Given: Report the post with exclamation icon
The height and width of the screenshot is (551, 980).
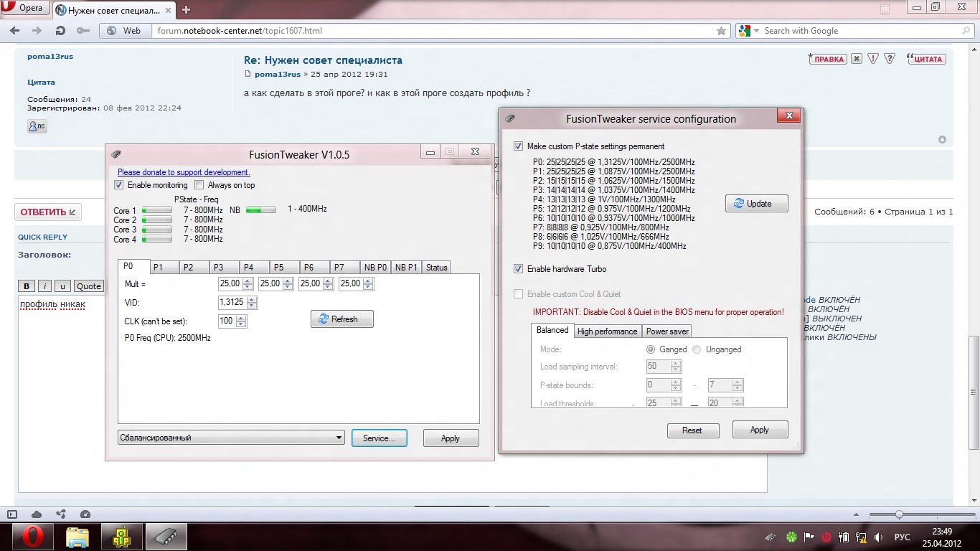Looking at the screenshot, I should [x=873, y=59].
